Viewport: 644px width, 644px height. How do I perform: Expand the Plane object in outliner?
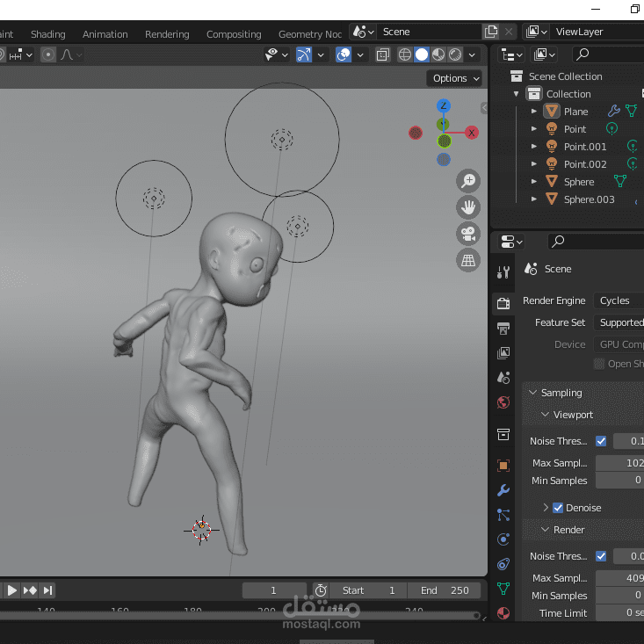coord(534,112)
